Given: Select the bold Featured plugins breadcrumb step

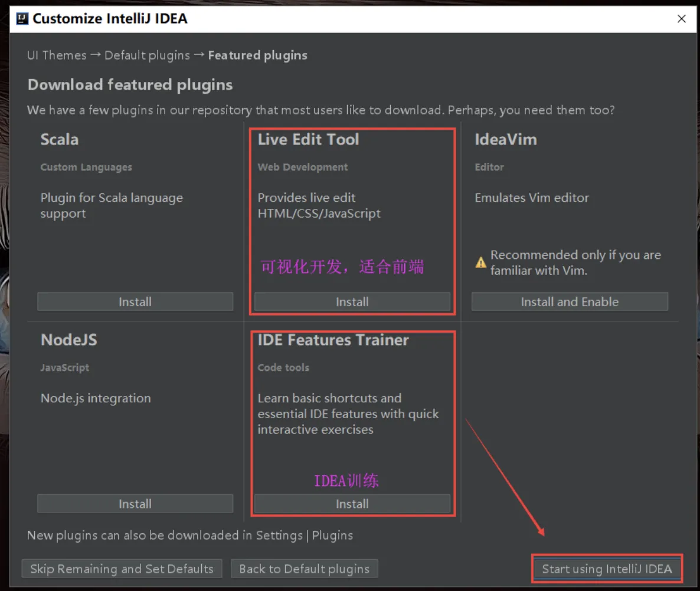Looking at the screenshot, I should pos(257,55).
